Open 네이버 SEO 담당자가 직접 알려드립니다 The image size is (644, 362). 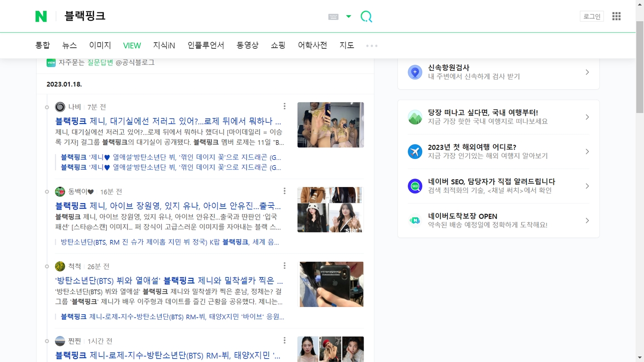pos(492,181)
